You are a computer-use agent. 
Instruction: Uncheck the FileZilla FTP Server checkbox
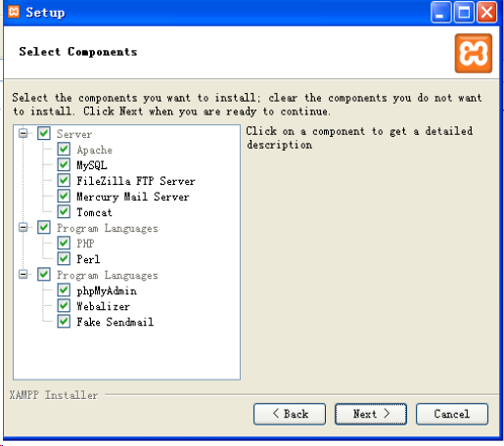64,180
